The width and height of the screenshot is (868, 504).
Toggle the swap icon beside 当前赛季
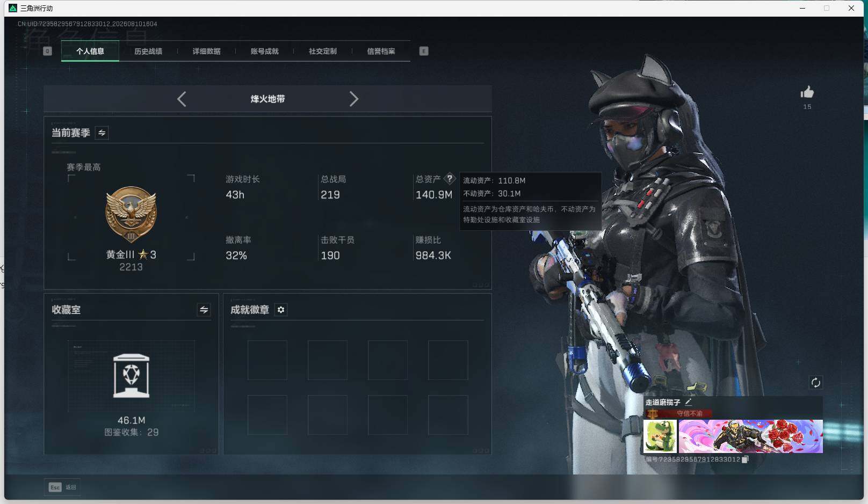tap(102, 133)
